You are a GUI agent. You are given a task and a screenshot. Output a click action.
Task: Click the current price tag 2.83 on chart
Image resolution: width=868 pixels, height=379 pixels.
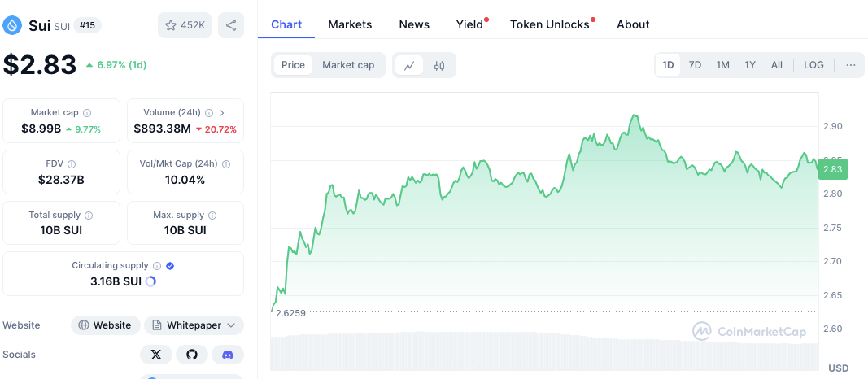tap(833, 169)
